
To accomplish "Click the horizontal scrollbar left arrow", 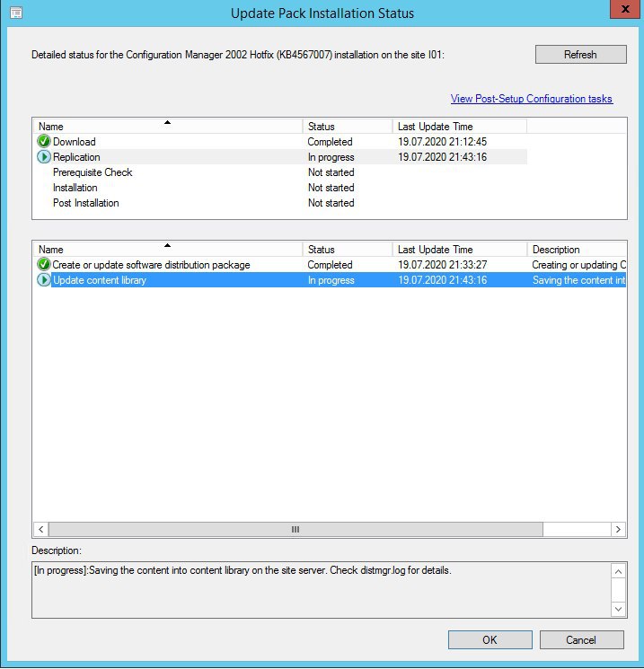I will click(x=41, y=529).
